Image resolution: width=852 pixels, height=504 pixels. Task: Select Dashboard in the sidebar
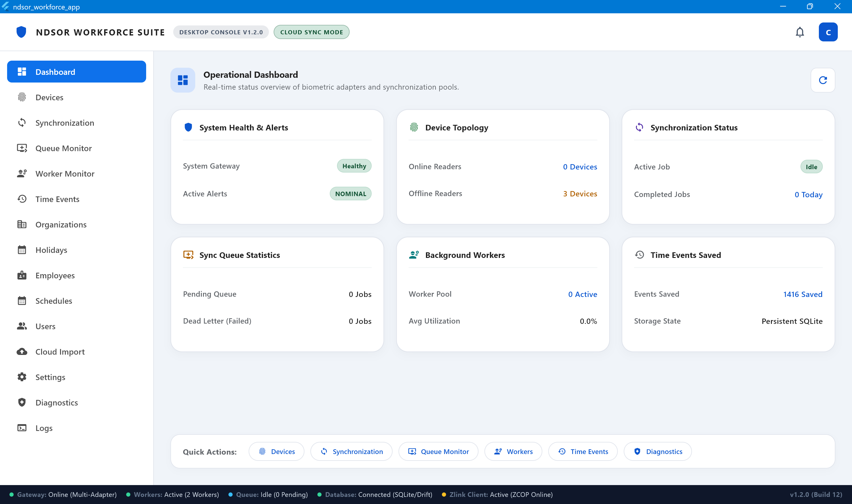point(76,72)
